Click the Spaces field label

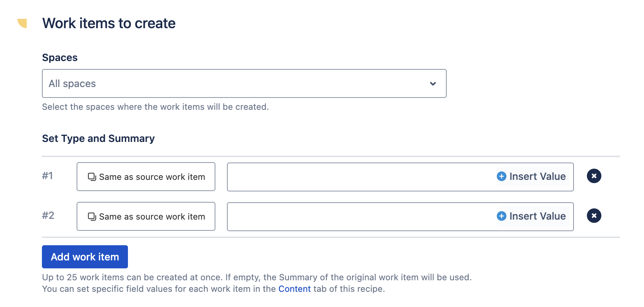click(60, 58)
